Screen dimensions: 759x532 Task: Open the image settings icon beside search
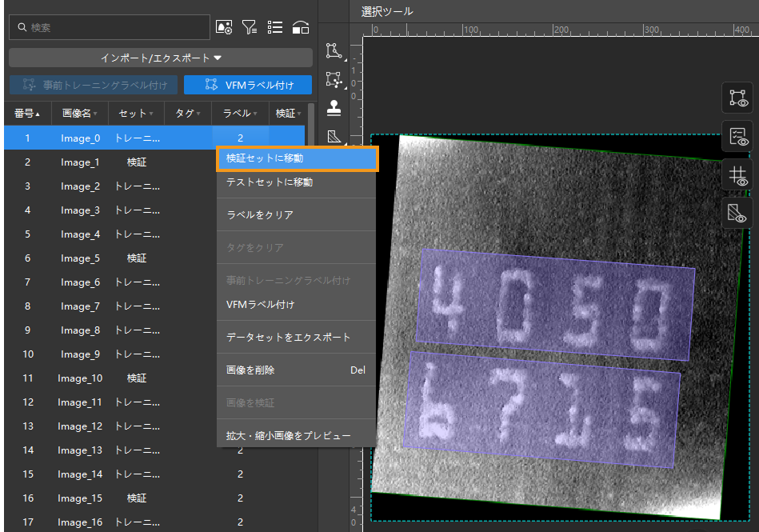click(x=224, y=27)
